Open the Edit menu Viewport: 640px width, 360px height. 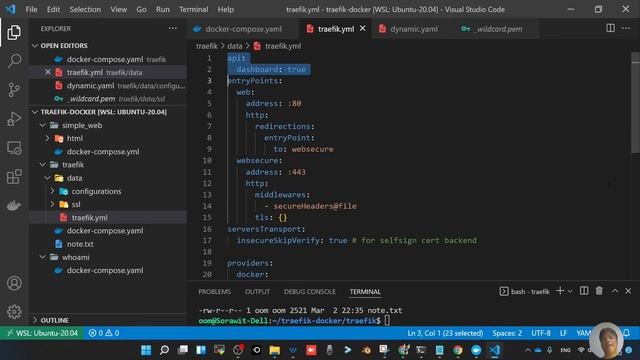tap(53, 9)
